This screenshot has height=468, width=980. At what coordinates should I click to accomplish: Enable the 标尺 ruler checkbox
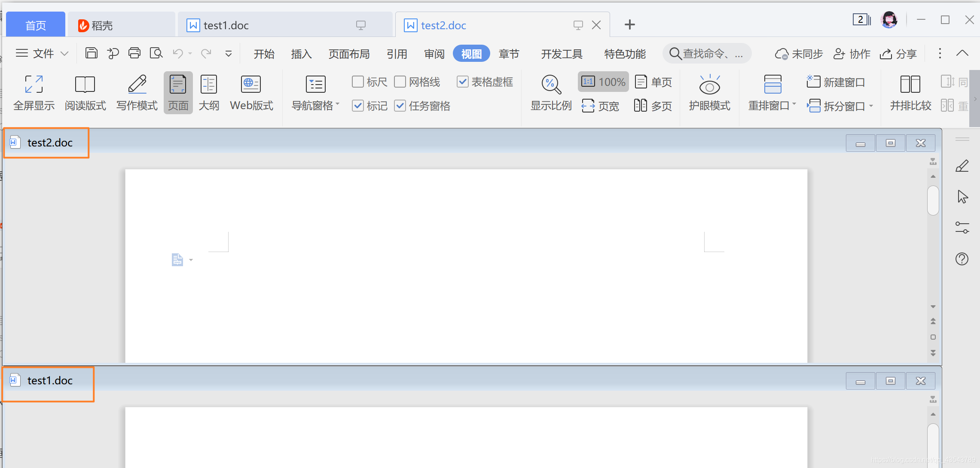(x=357, y=82)
